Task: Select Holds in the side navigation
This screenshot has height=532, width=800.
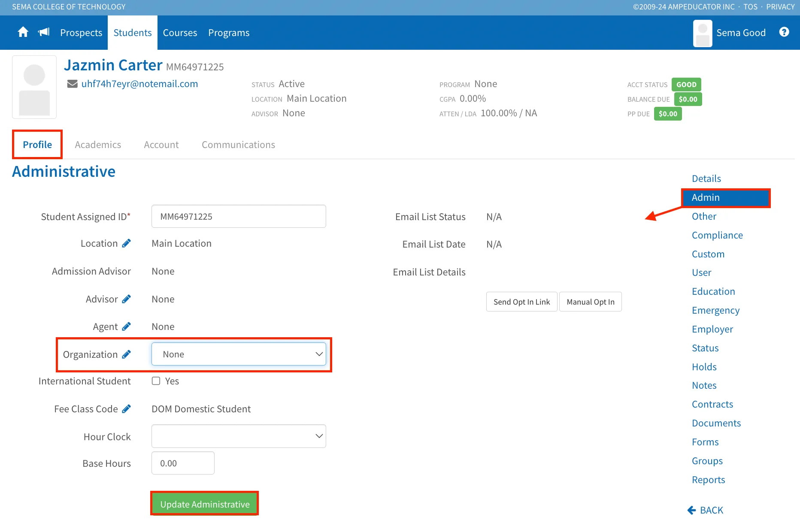Action: [x=704, y=367]
